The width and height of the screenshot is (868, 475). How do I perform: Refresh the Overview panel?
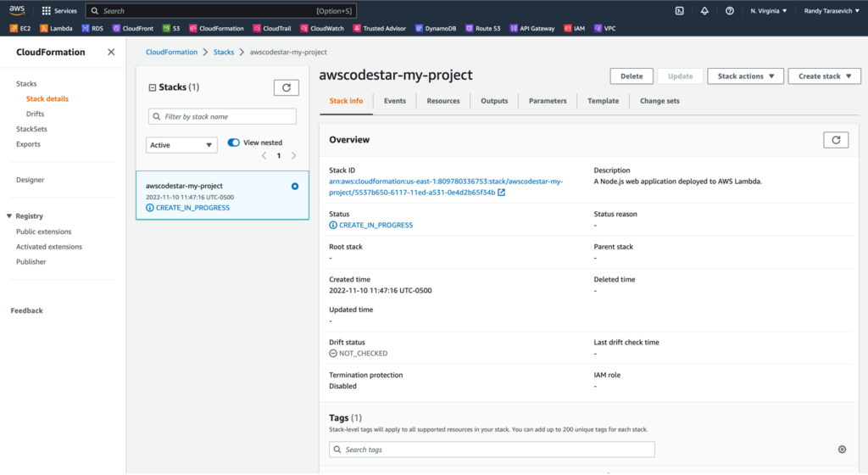point(836,140)
